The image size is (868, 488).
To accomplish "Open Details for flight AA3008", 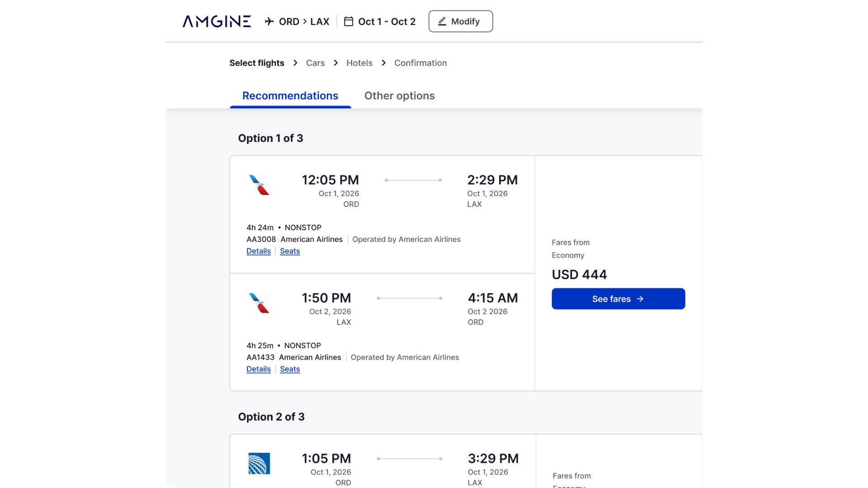I will [x=259, y=251].
